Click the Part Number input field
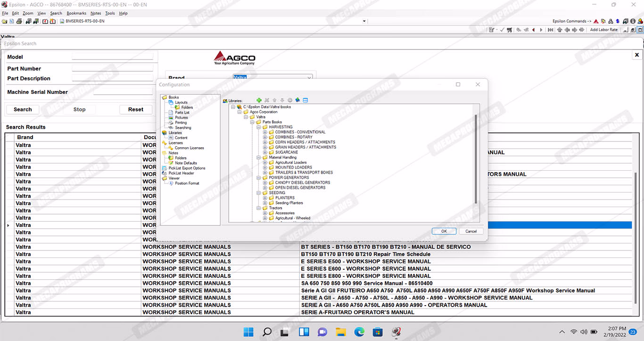 point(112,68)
